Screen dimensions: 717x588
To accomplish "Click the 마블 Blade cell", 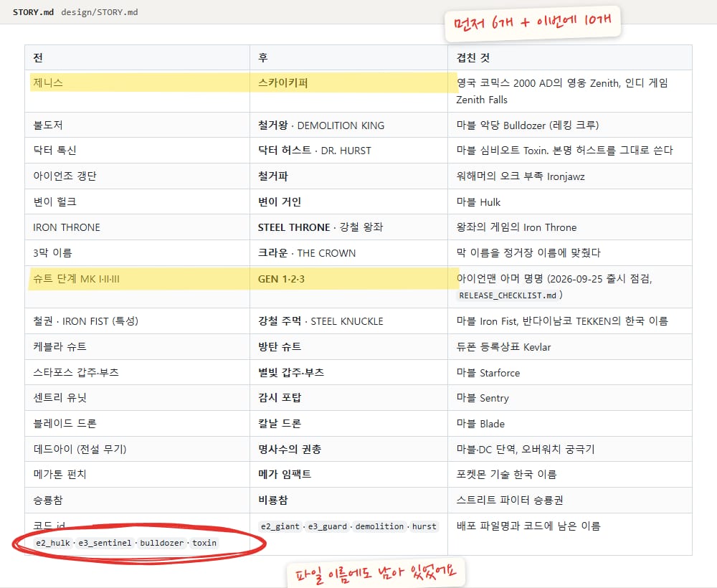I will click(570, 423).
